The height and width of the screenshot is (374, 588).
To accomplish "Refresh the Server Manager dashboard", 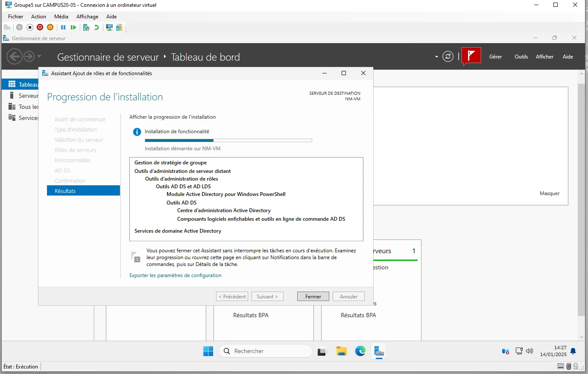I will (x=448, y=56).
